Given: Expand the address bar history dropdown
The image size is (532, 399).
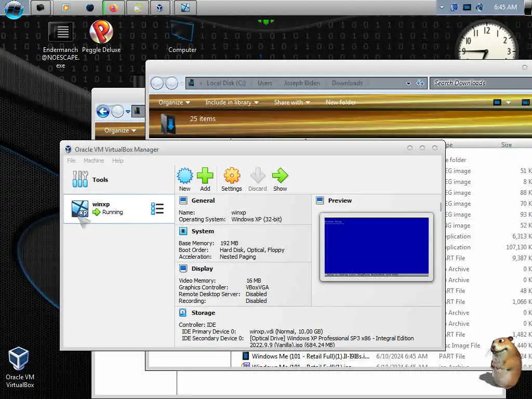Looking at the screenshot, I should click(x=408, y=84).
